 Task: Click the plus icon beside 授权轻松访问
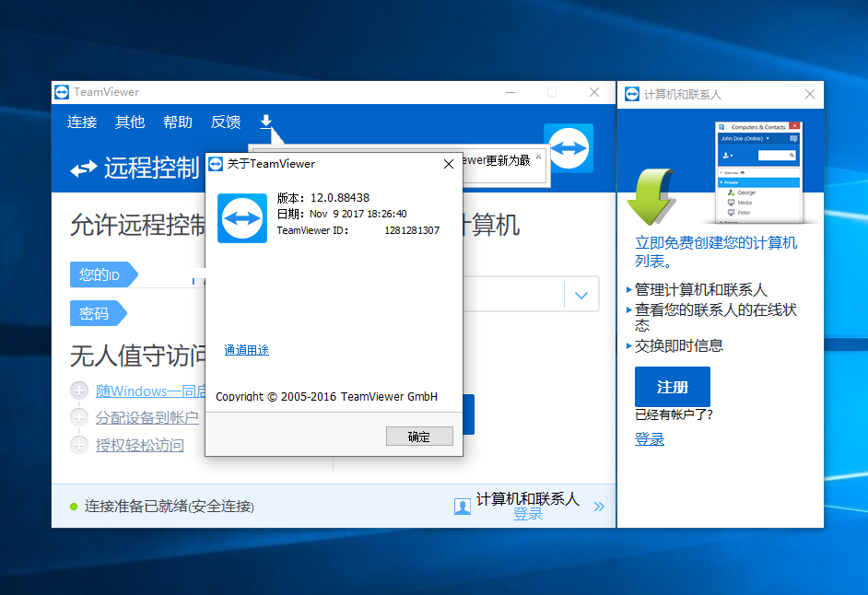point(79,445)
